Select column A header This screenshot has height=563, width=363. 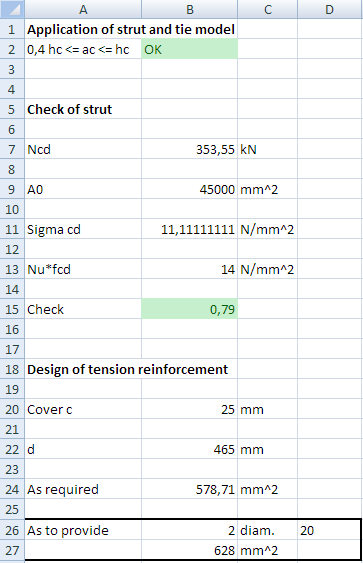pyautogui.click(x=83, y=9)
